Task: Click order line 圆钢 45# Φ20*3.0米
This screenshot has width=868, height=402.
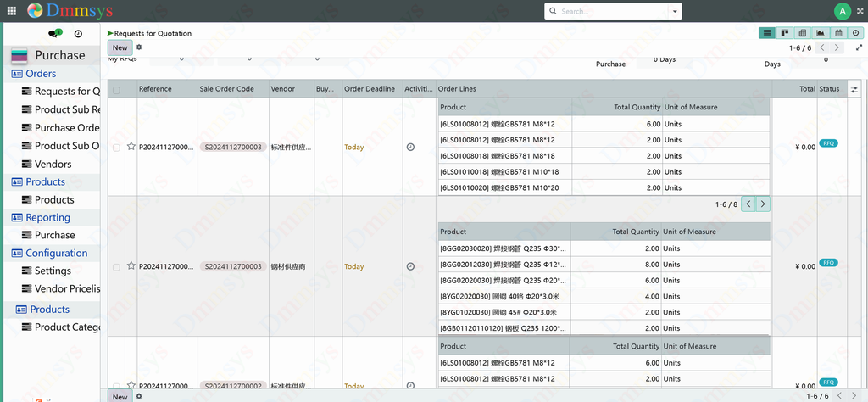Action: 498,312
